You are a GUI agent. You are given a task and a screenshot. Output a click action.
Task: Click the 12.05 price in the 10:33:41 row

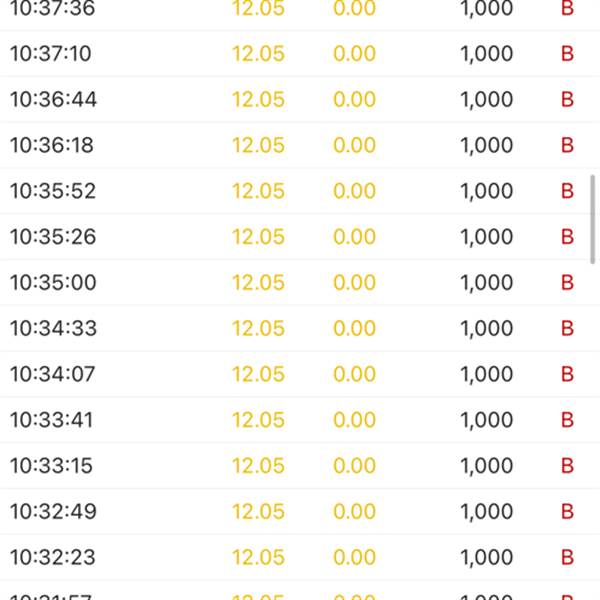point(258,420)
